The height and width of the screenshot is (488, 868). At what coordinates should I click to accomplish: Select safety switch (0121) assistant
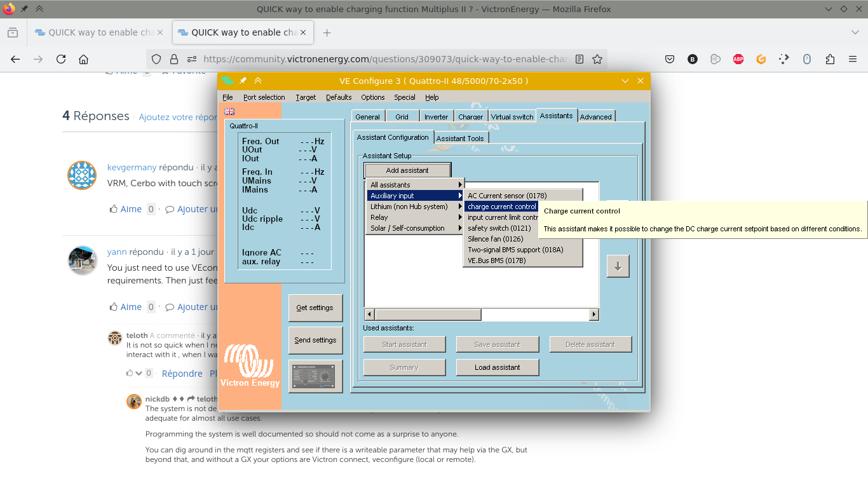[x=523, y=228]
